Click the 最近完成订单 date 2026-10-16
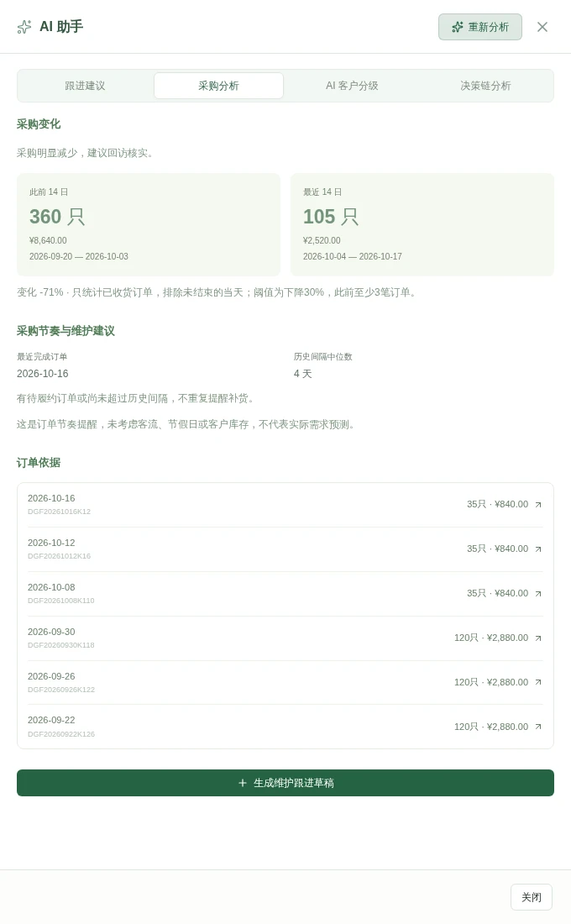571x924 pixels. click(x=43, y=374)
